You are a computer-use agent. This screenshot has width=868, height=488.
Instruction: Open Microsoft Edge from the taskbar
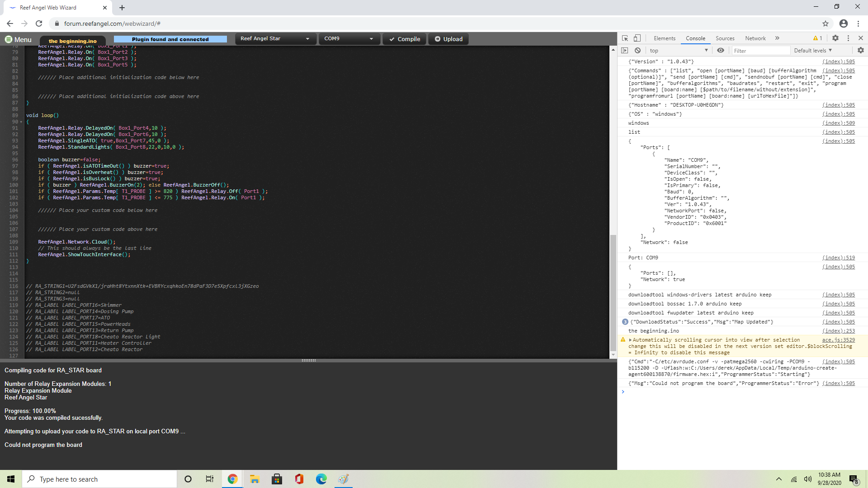[321, 479]
